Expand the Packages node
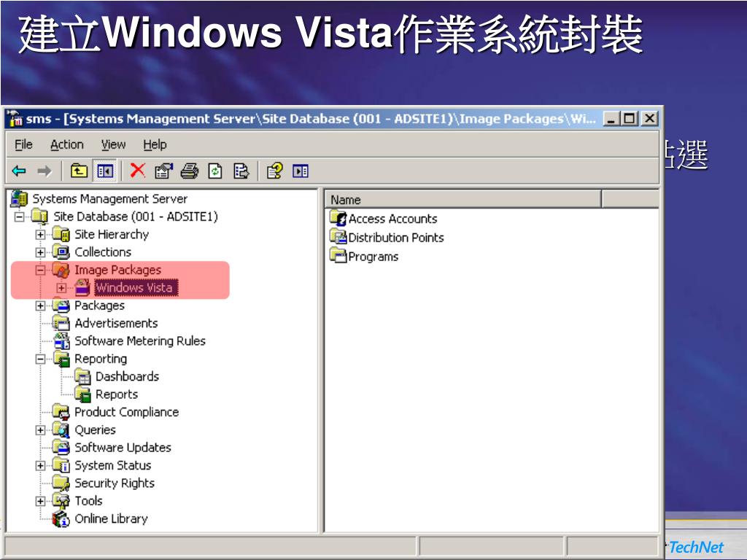This screenshot has height=560, width=747. coord(41,306)
